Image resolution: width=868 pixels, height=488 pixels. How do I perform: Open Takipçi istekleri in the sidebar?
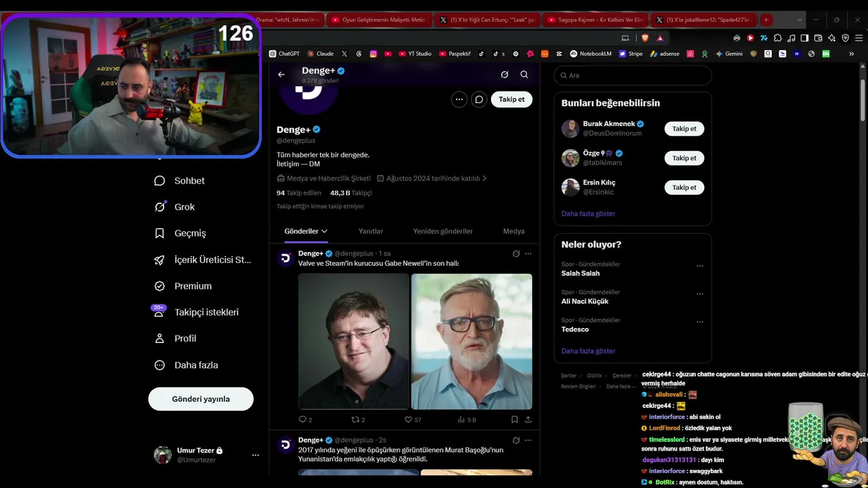coord(197,312)
